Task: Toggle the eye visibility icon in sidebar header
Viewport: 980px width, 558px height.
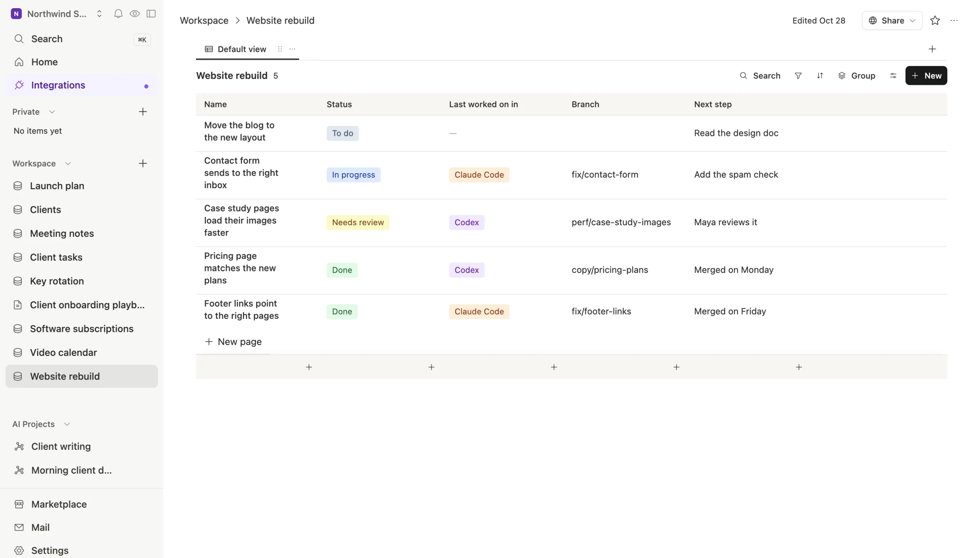Action: pos(134,14)
